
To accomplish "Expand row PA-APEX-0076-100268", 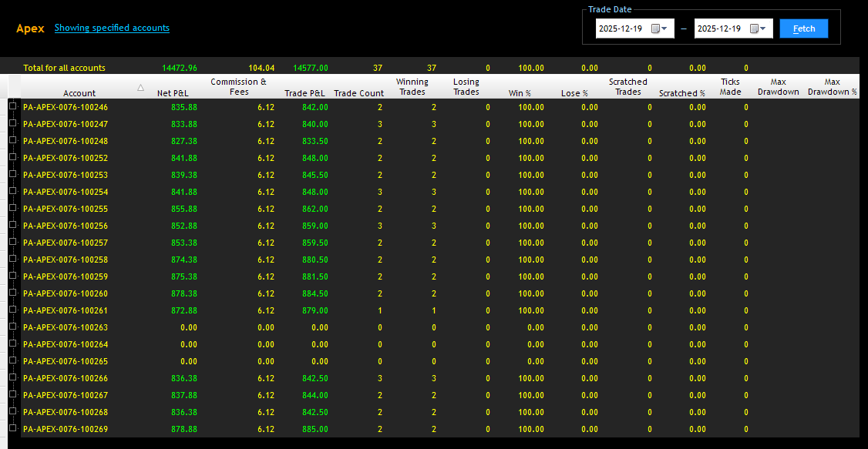I will point(12,411).
